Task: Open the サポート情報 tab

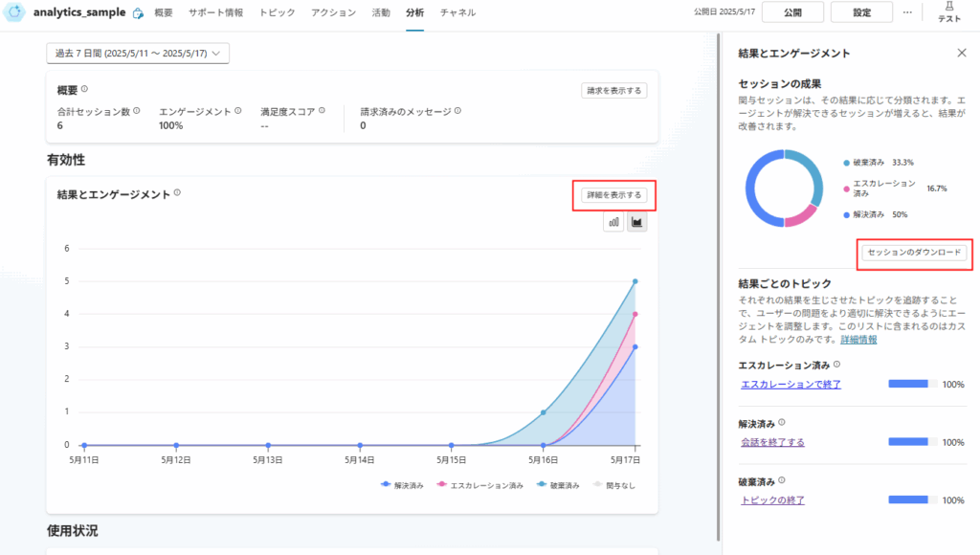Action: tap(215, 12)
